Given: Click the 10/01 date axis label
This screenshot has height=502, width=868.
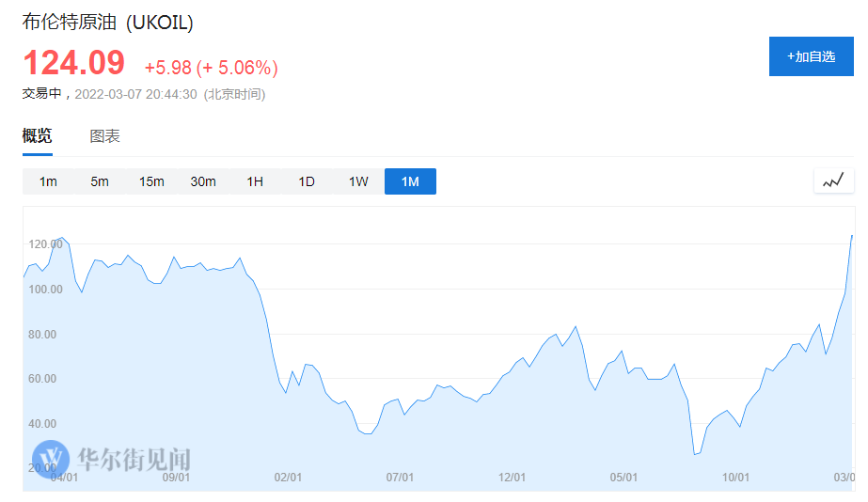Looking at the screenshot, I should (735, 478).
